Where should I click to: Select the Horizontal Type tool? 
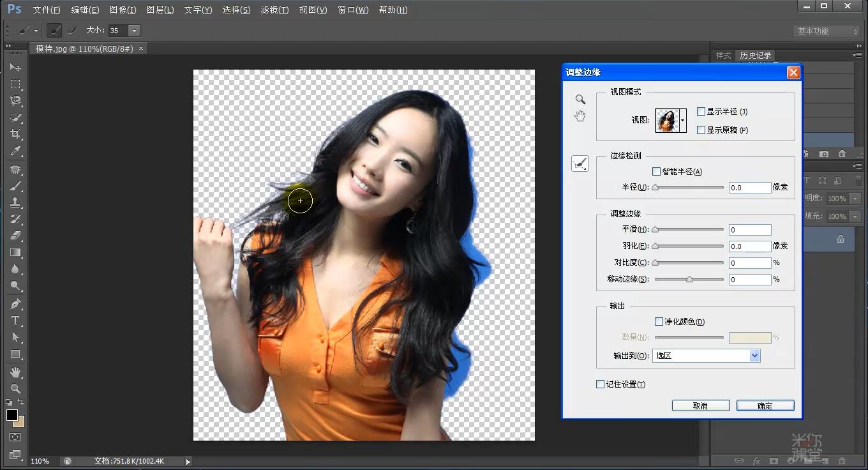(x=14, y=321)
